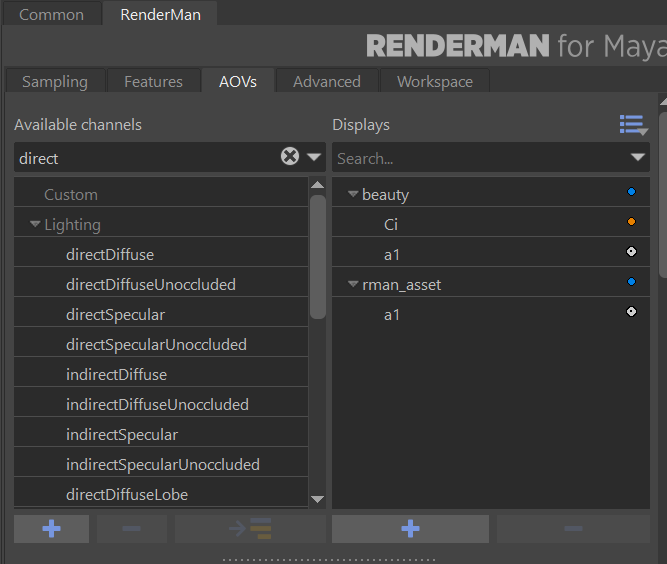
Task: Select directSpecularUnoccluded channel
Action: tap(161, 344)
